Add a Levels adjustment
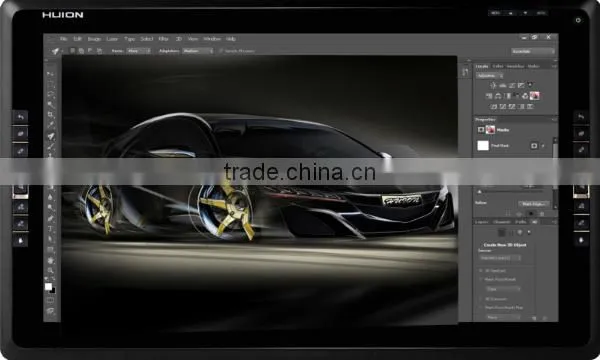 (x=503, y=85)
